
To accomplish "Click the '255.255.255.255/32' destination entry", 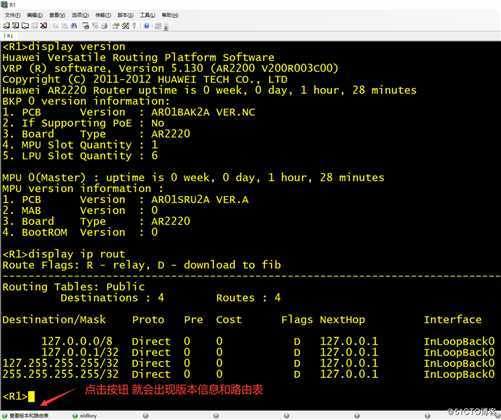I will click(61, 374).
